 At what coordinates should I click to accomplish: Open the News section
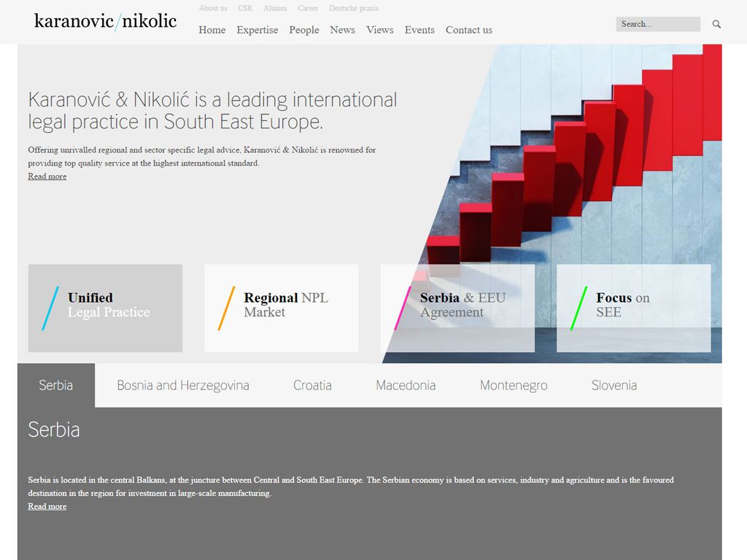coord(343,30)
